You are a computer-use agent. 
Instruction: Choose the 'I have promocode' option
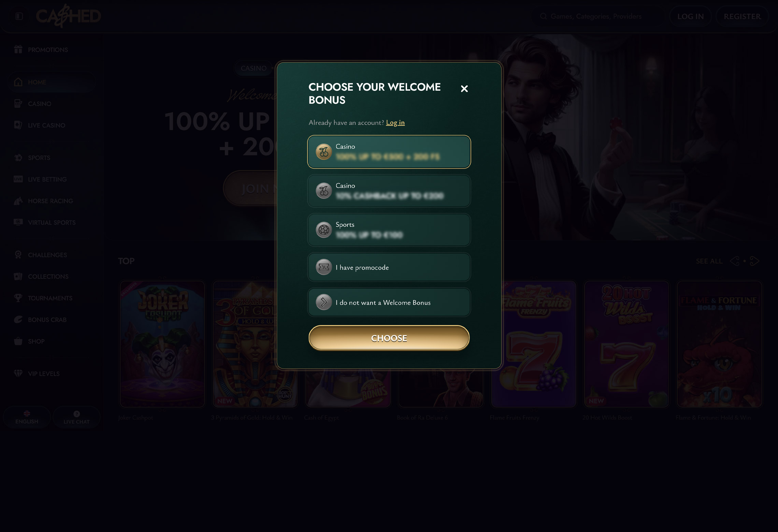(389, 267)
